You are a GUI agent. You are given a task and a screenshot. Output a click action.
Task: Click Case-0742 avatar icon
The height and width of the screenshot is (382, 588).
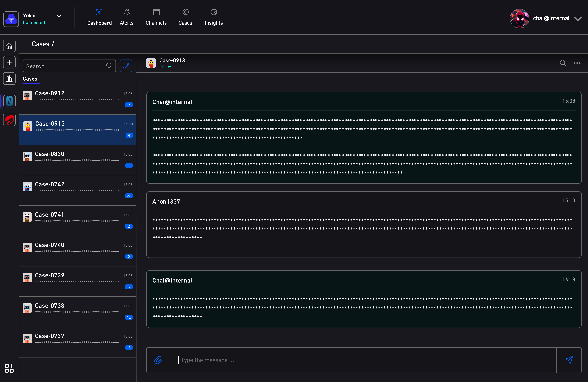(27, 187)
